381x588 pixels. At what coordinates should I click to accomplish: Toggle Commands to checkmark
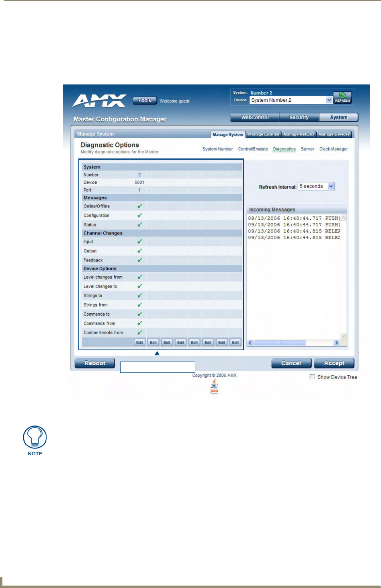[139, 314]
